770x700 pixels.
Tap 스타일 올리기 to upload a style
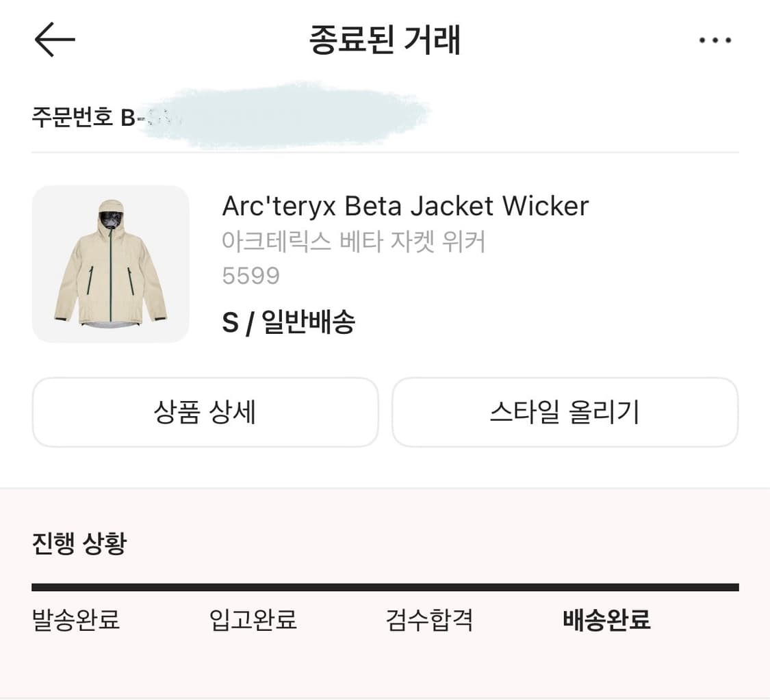point(565,413)
